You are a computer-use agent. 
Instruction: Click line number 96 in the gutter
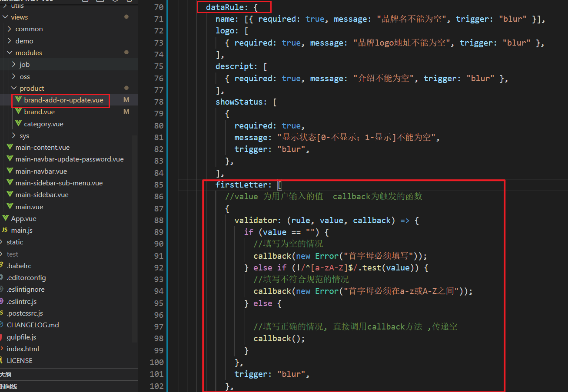pyautogui.click(x=159, y=315)
